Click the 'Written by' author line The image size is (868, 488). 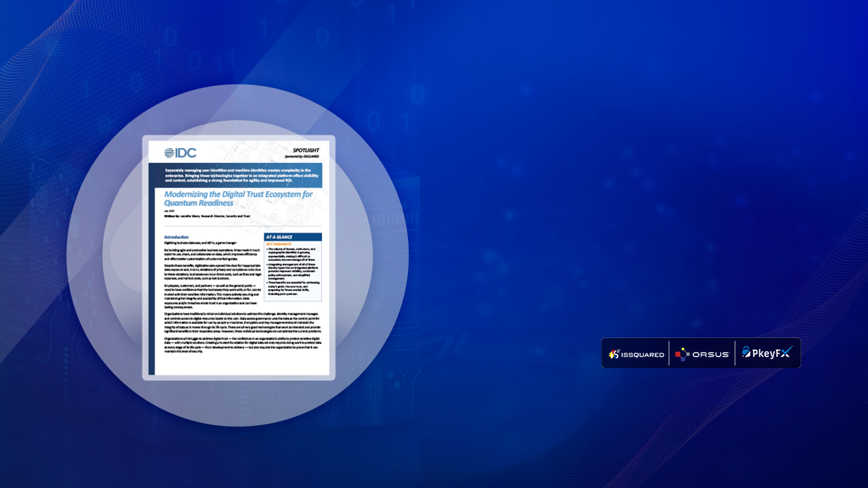pyautogui.click(x=207, y=217)
